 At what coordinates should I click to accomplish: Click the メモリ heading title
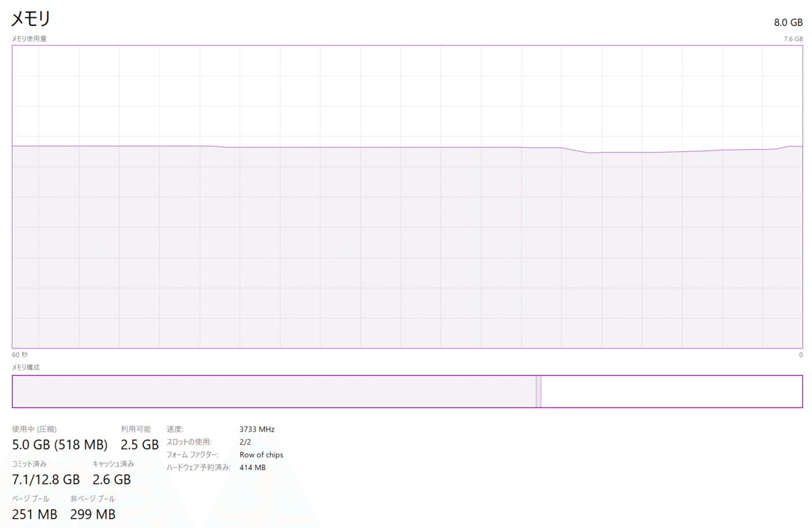31,18
